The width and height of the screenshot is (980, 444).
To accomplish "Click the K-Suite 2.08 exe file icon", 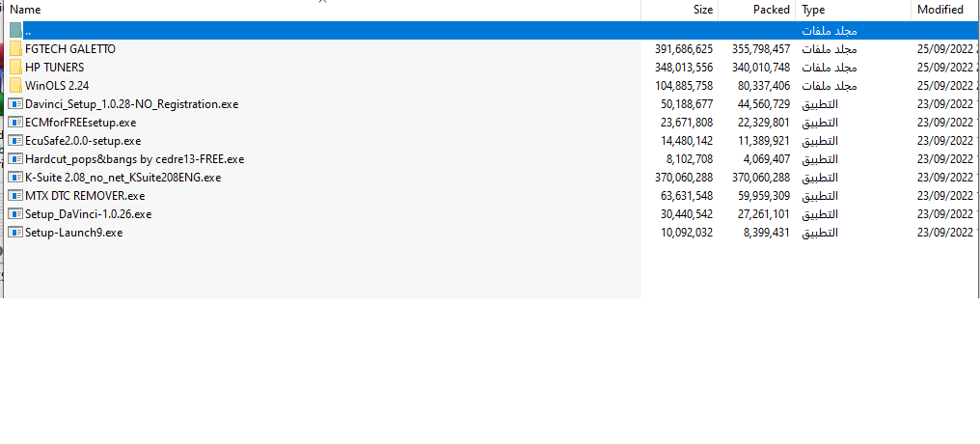I will (15, 178).
